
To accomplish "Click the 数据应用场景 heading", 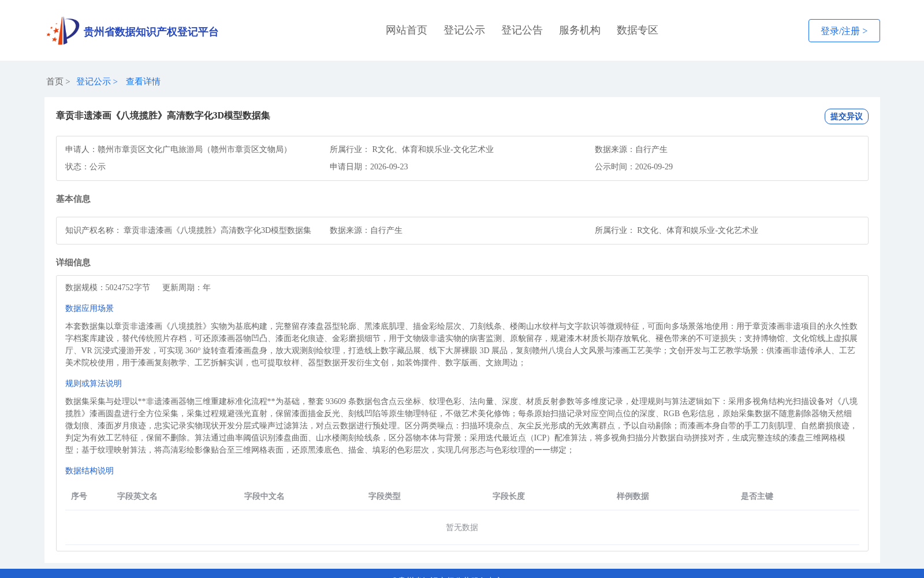I will [90, 309].
